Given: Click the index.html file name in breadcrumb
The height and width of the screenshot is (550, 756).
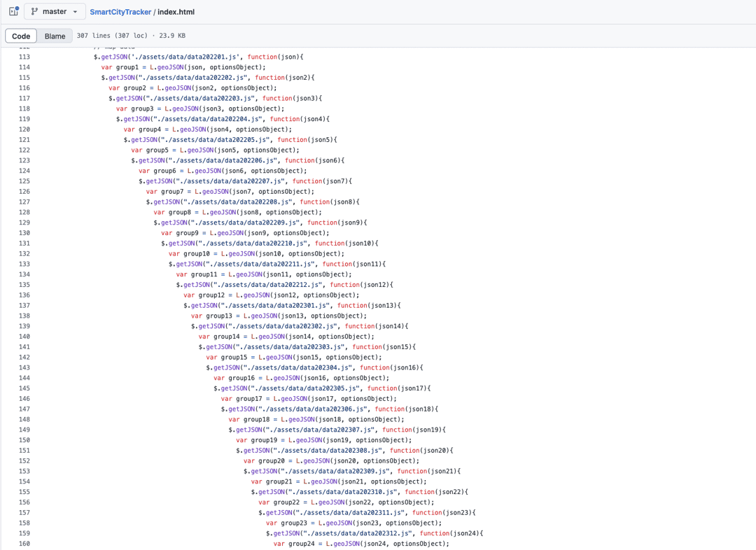Looking at the screenshot, I should tap(176, 12).
